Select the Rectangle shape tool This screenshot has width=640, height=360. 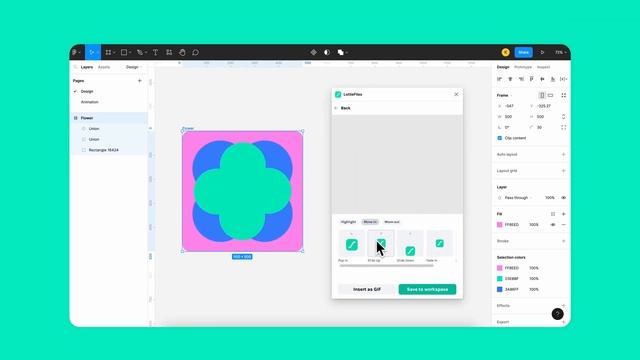pos(124,52)
